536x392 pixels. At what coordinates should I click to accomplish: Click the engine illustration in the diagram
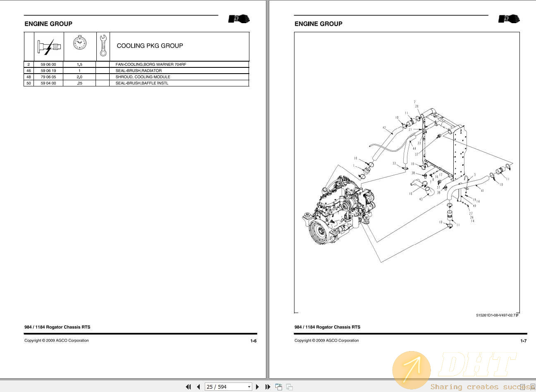click(x=339, y=211)
